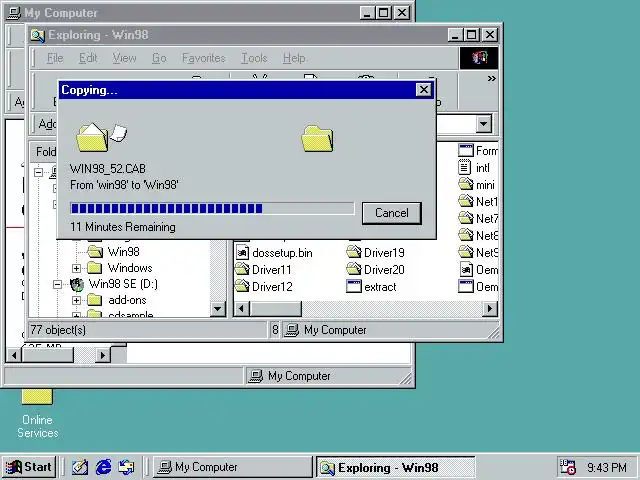Click the file list horizontal scroll thumb

[276, 309]
